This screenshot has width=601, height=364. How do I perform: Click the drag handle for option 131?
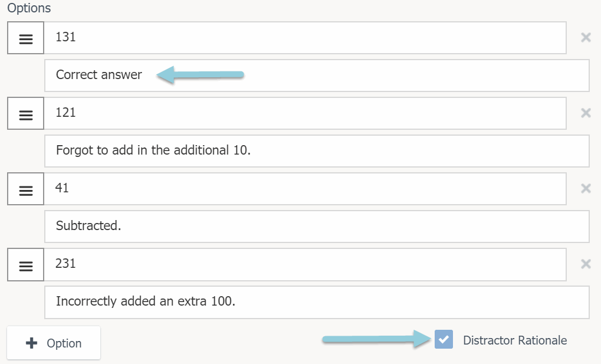pyautogui.click(x=26, y=38)
